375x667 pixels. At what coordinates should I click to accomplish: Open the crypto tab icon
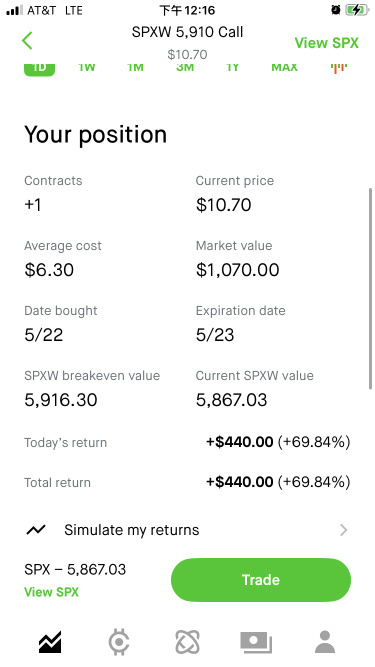click(119, 642)
